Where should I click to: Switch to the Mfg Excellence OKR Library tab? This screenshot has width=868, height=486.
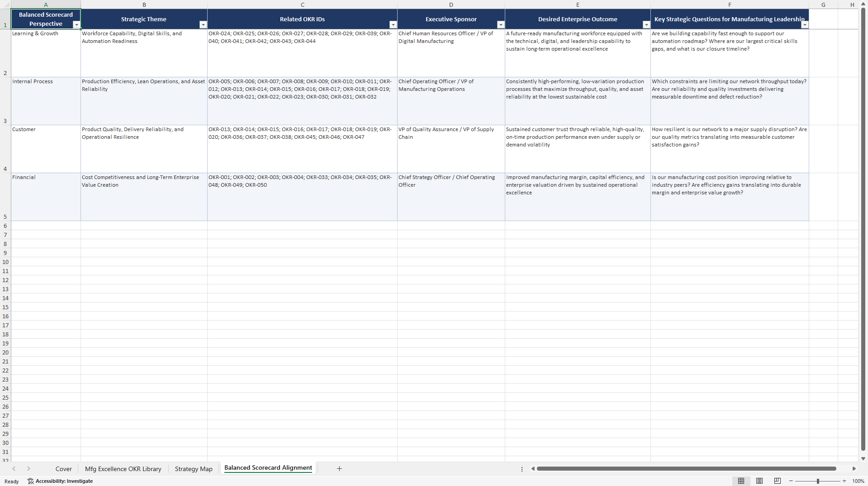[x=123, y=469]
